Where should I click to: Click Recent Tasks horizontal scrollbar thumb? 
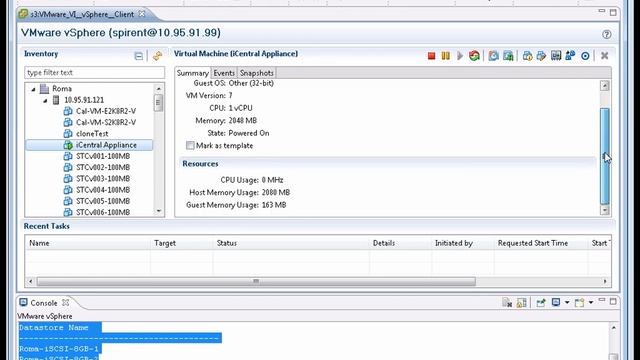tap(256, 281)
